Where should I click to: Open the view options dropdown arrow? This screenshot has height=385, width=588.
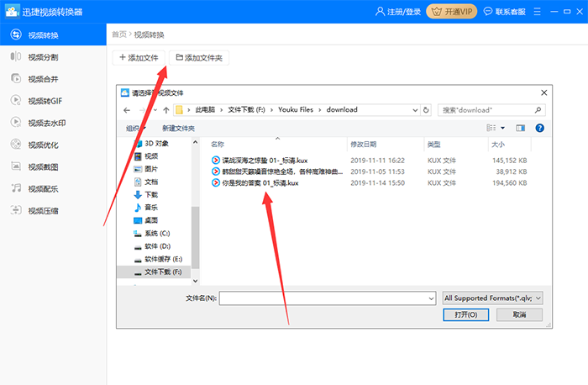pos(503,128)
